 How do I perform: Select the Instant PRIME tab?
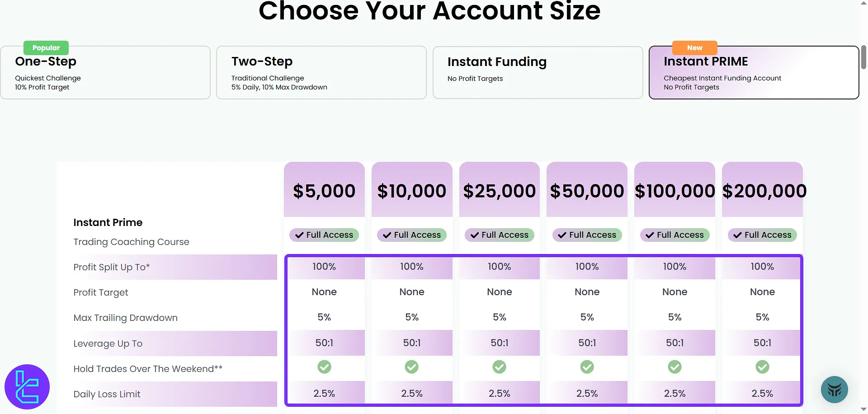[754, 73]
